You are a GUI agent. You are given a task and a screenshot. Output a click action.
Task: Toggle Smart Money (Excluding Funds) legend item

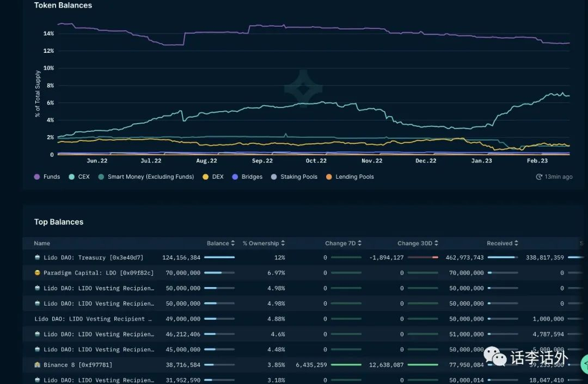click(146, 176)
